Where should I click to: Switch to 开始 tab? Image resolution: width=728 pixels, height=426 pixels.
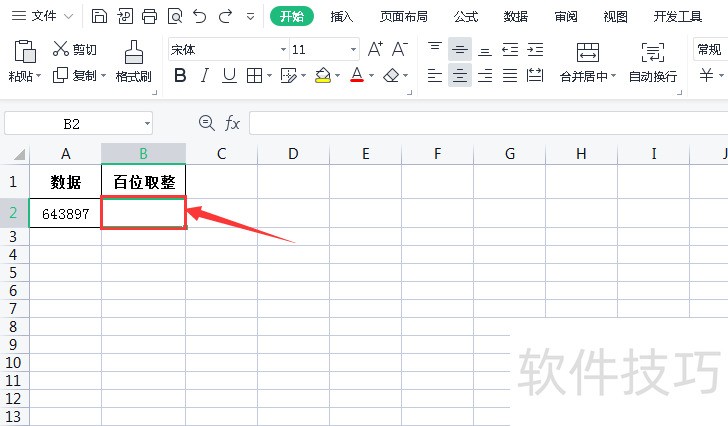292,17
